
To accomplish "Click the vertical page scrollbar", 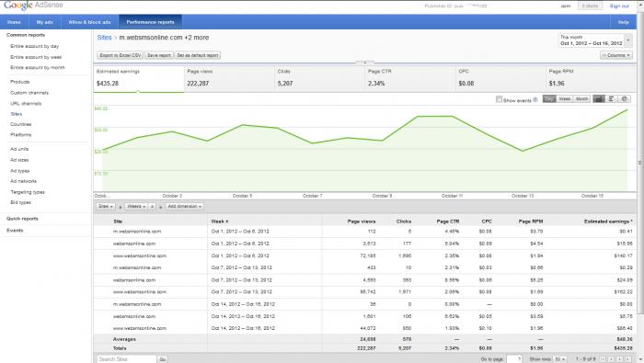I will pyautogui.click(x=639, y=164).
